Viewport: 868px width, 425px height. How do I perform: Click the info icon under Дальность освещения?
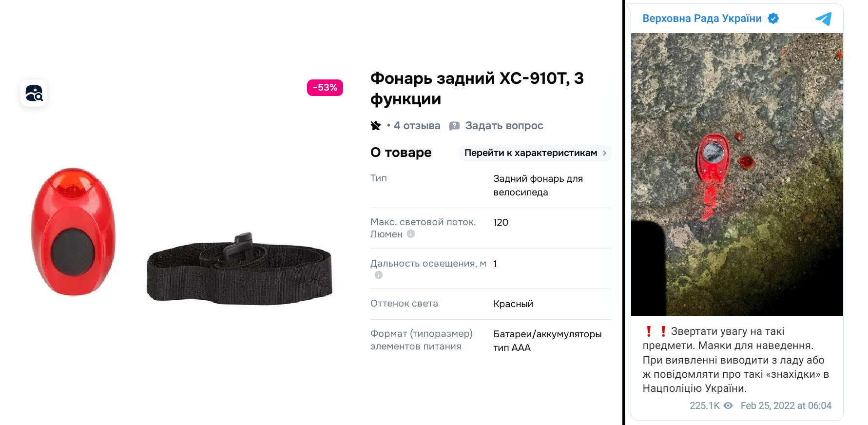coord(379,275)
